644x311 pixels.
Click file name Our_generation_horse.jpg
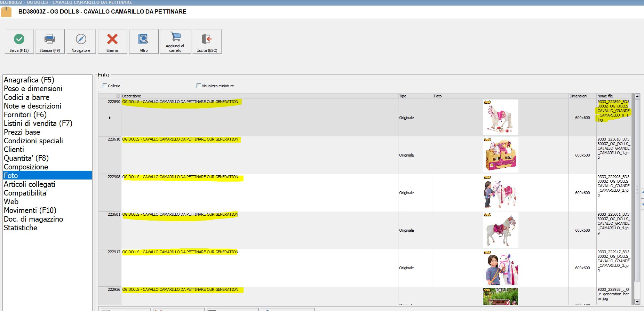[613, 294]
